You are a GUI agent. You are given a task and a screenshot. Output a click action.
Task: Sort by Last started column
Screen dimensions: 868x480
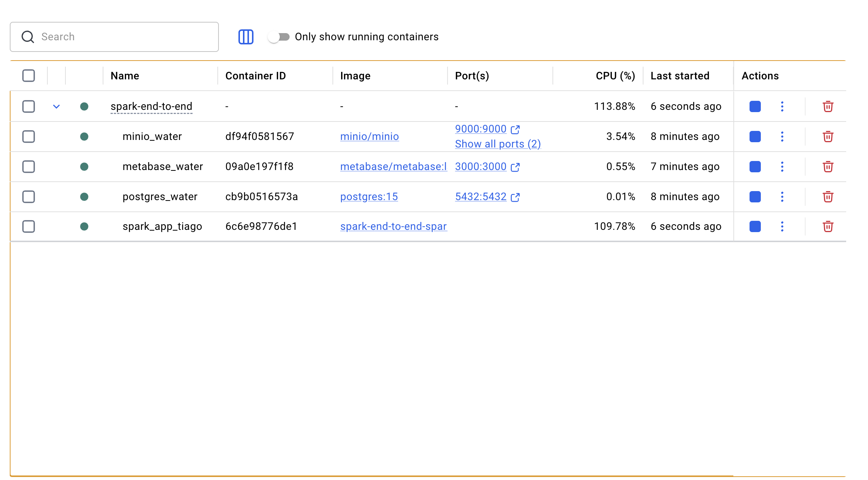pyautogui.click(x=680, y=76)
